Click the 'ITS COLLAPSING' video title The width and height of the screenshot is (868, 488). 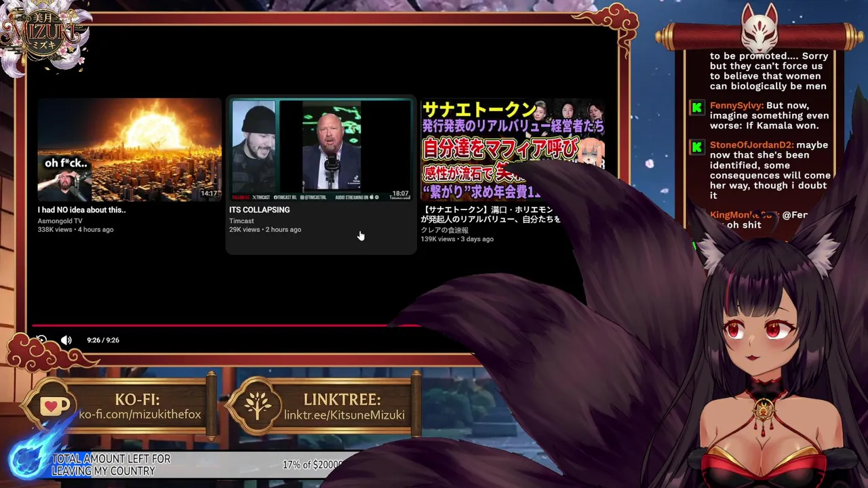point(259,210)
